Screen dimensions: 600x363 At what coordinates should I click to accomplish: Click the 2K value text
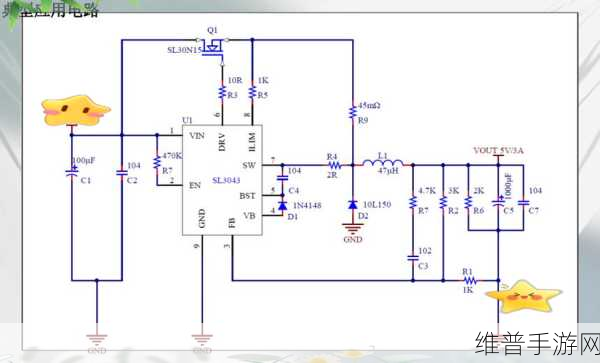(x=478, y=190)
